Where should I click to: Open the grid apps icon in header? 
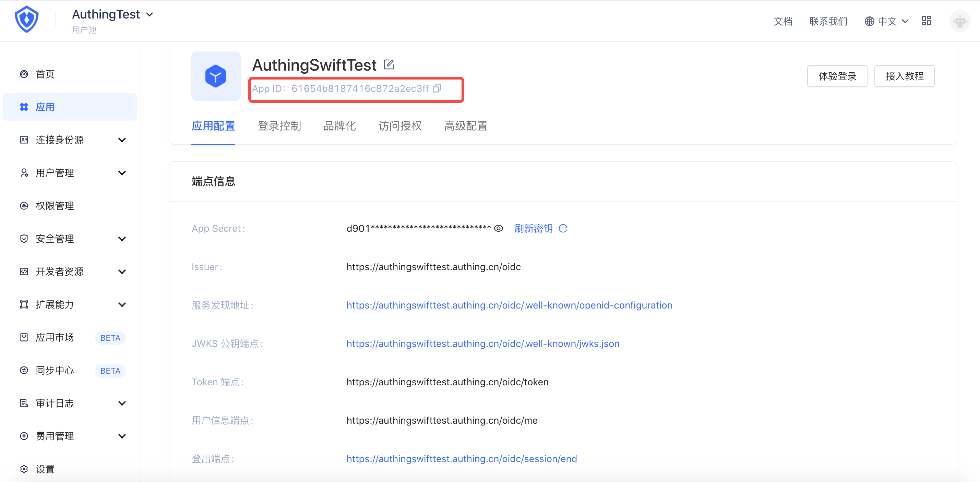[927, 21]
